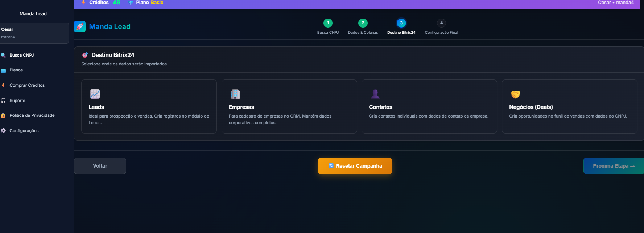
Task: Click the magnifier icon beside Busca CNPJ
Action: pyautogui.click(x=3, y=55)
